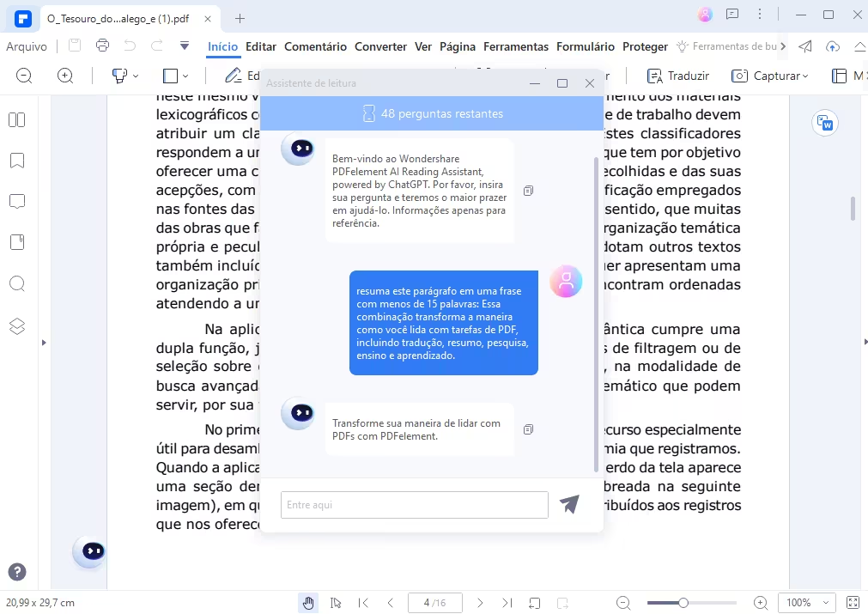This screenshot has width=868, height=614.
Task: Click the Capturar button
Action: point(770,76)
